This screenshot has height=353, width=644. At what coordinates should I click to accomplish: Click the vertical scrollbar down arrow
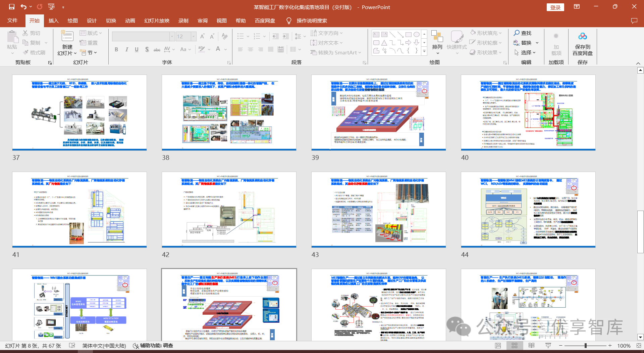(x=640, y=337)
